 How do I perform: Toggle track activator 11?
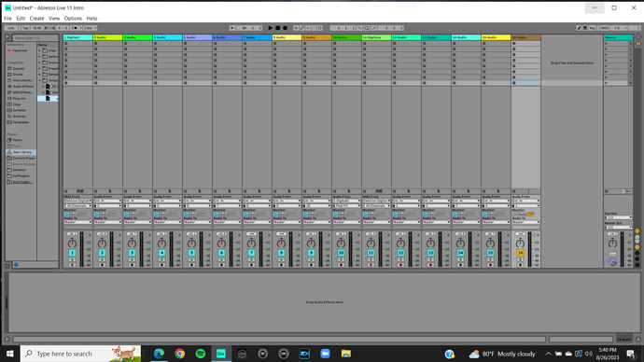(371, 253)
